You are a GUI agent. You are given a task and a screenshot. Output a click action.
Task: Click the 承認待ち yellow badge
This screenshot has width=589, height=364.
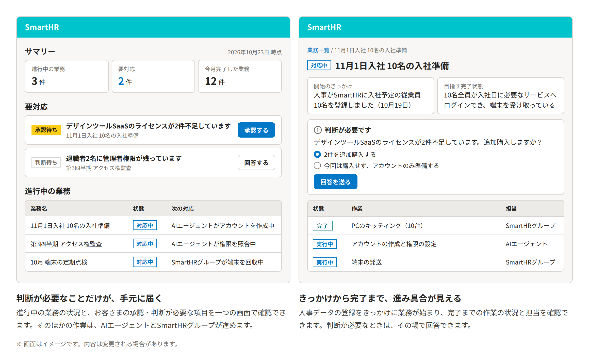46,130
